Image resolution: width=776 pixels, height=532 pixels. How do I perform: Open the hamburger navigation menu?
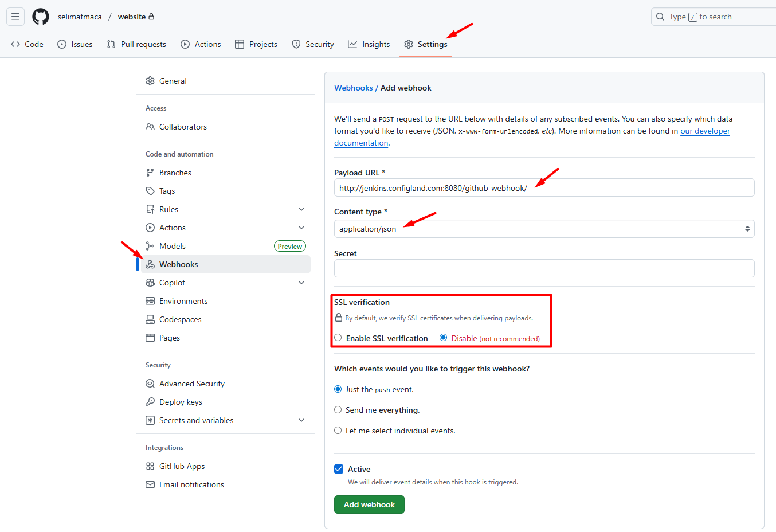click(15, 17)
